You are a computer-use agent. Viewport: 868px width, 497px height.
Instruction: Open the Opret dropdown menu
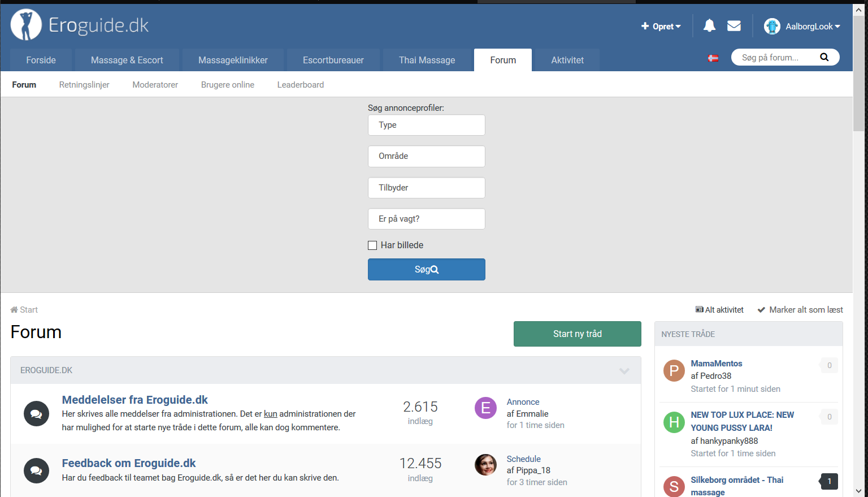click(661, 26)
